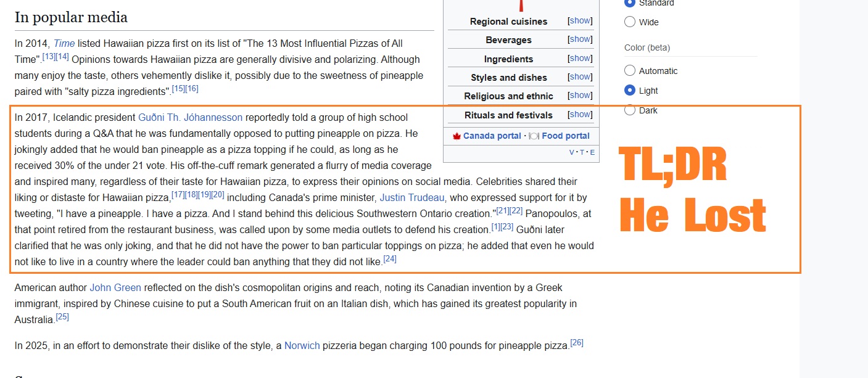Show the Styles and dishes section
868x378 pixels.
[x=580, y=76]
